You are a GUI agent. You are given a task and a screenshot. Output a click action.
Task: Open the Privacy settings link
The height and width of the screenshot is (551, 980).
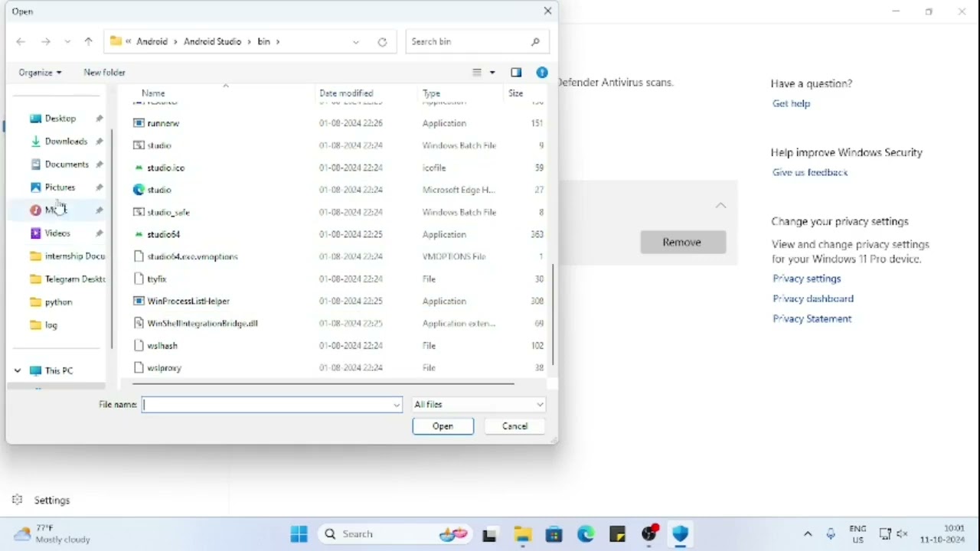(806, 279)
